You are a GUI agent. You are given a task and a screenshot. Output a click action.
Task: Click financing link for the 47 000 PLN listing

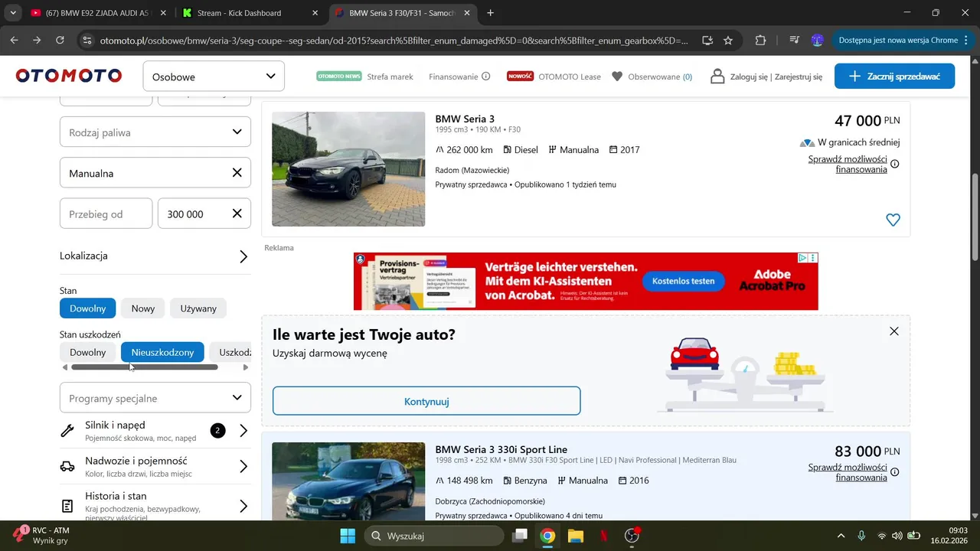(x=848, y=164)
